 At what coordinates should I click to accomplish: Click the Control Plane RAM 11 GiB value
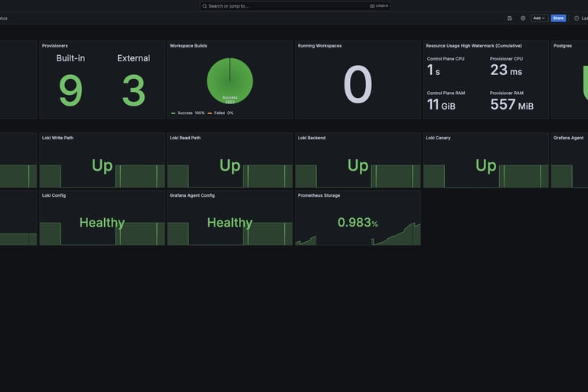[x=441, y=104]
